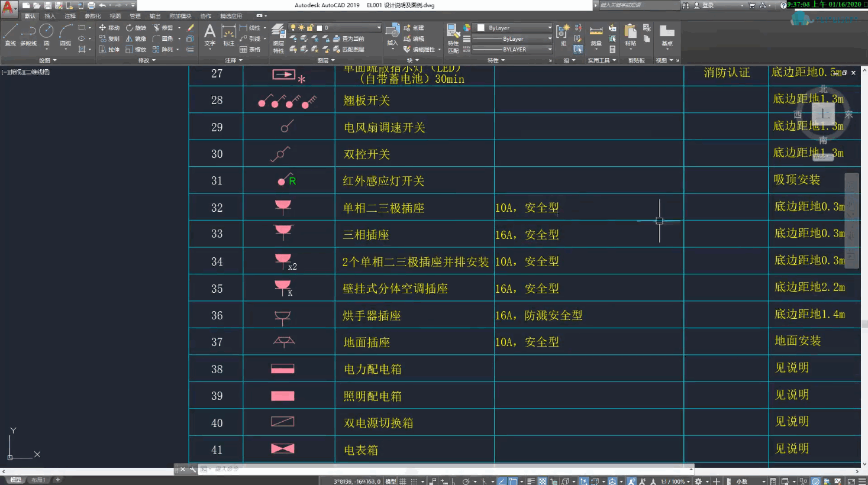The width and height of the screenshot is (868, 485).
Task: Open the 文字 (Text) annotation tool
Action: point(209,35)
